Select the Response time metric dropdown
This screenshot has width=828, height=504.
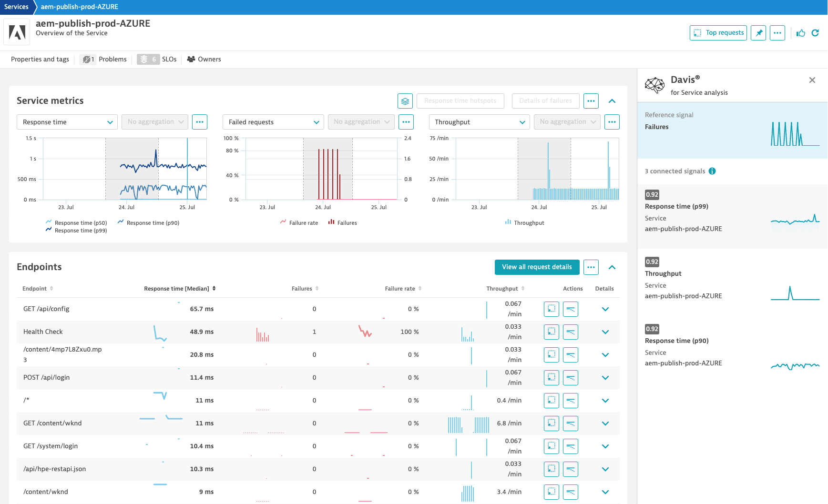click(x=67, y=122)
